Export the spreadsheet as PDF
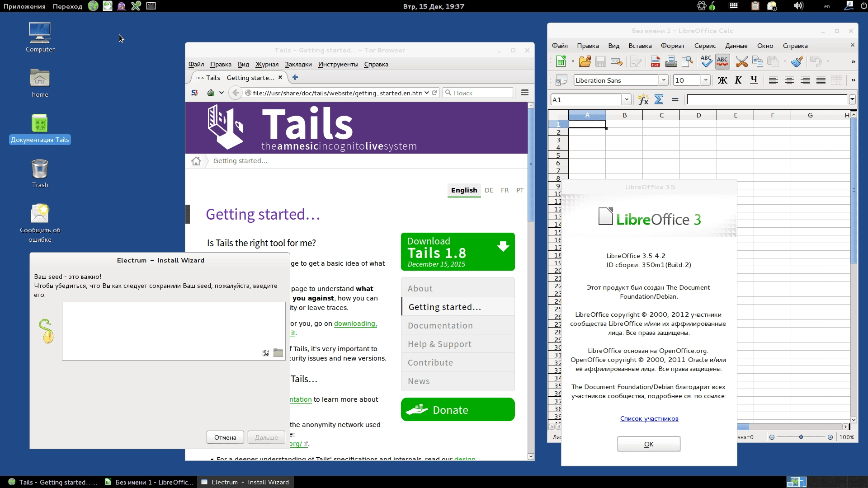Viewport: 868px width, 488px height. pyautogui.click(x=655, y=61)
